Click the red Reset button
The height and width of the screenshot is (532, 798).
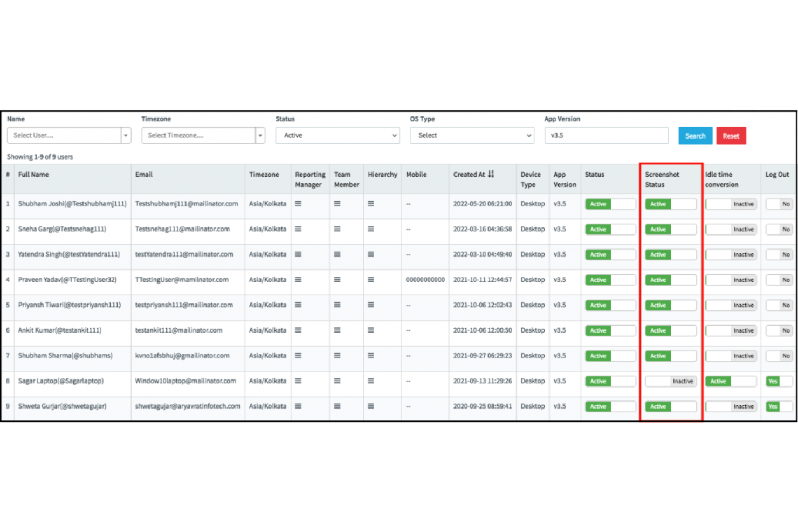pyautogui.click(x=731, y=136)
